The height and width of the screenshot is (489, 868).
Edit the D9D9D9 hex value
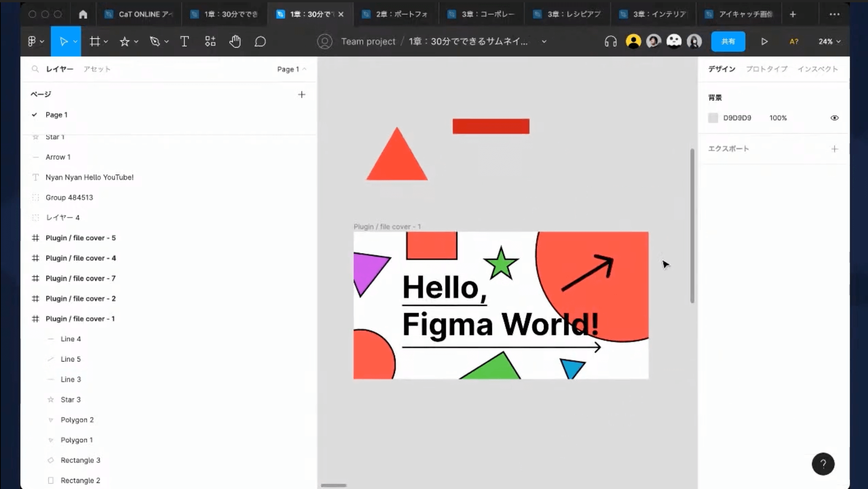(737, 118)
